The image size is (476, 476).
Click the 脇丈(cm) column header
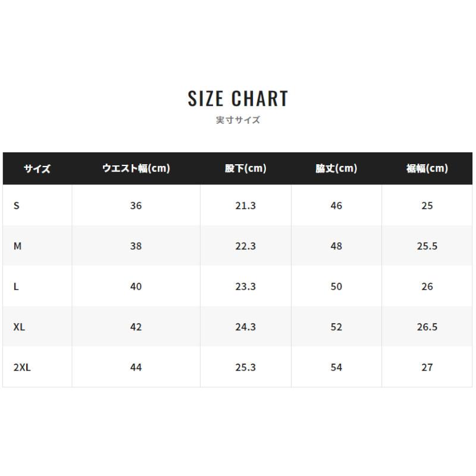(336, 168)
